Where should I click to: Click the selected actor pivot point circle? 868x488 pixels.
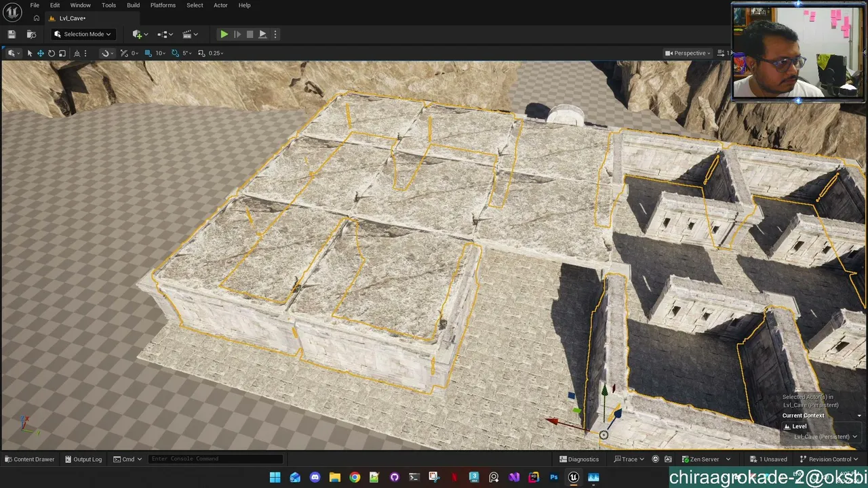click(604, 435)
